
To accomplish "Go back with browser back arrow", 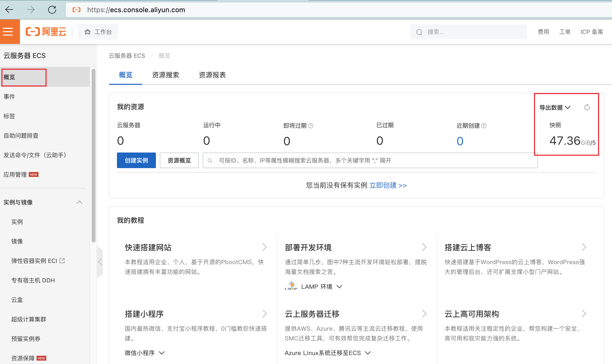I will tap(9, 10).
